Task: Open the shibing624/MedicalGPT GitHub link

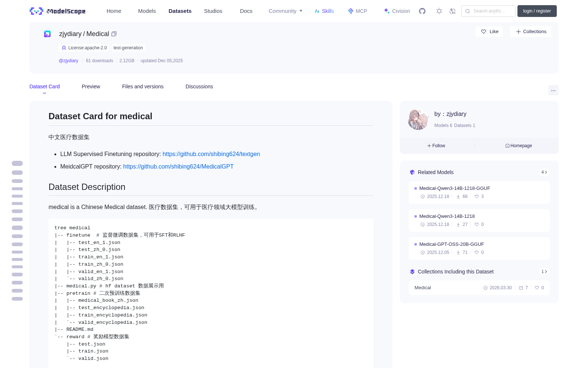Action: [x=178, y=167]
